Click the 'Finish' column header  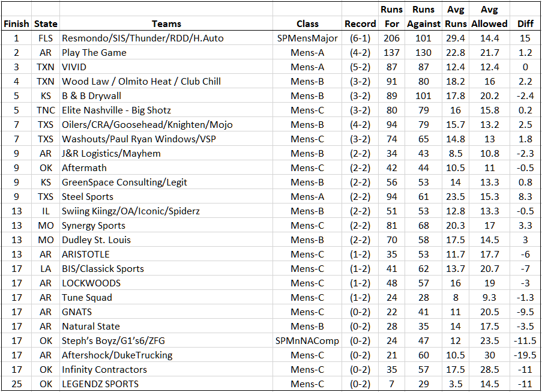[x=16, y=23]
